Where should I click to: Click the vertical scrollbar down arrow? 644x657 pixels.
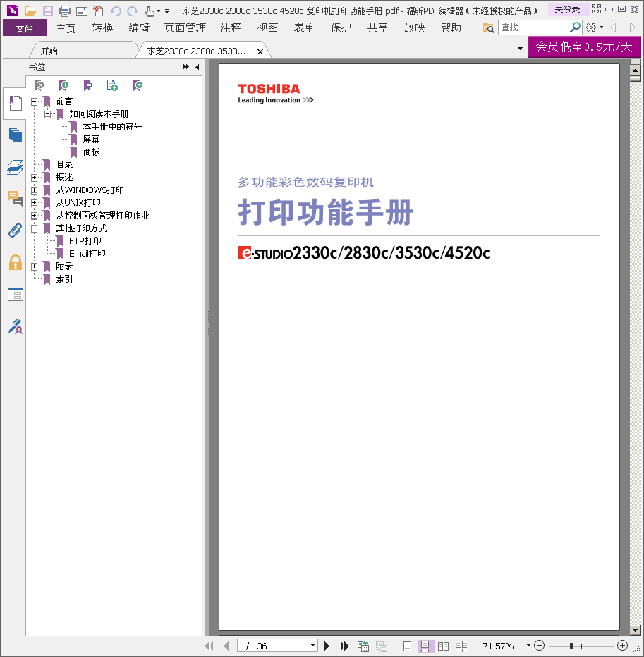coord(636,630)
